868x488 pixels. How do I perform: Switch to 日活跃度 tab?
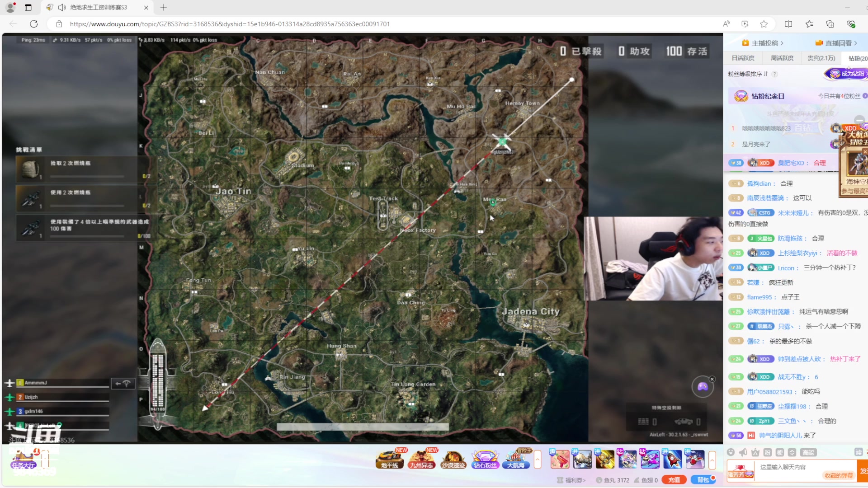pos(743,58)
